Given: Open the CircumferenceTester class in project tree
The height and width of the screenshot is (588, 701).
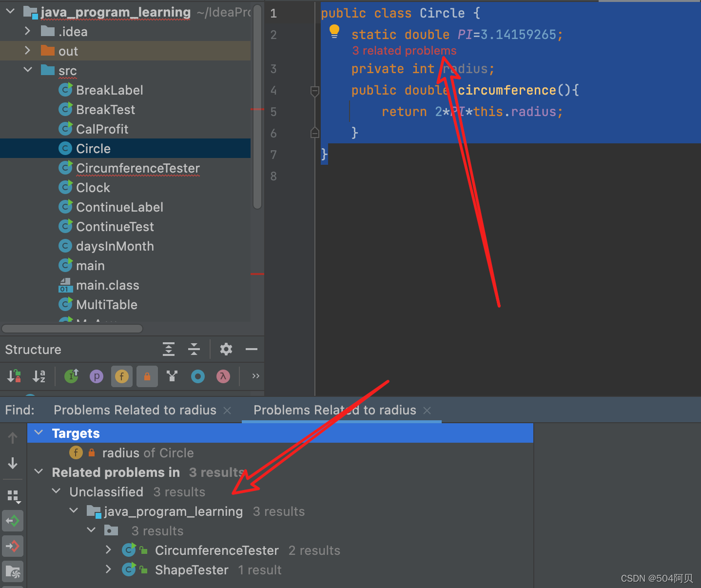Looking at the screenshot, I should coord(138,168).
